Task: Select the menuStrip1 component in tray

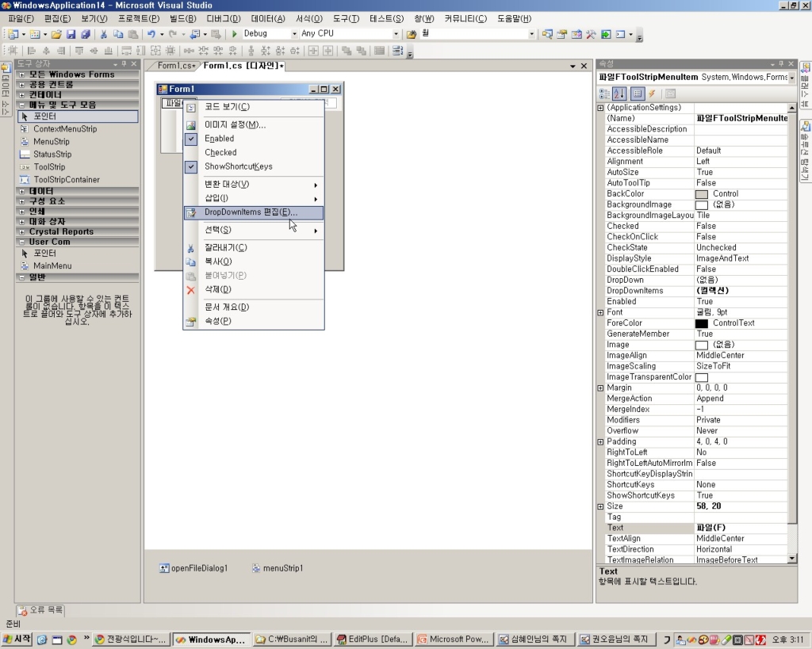Action: 277,568
